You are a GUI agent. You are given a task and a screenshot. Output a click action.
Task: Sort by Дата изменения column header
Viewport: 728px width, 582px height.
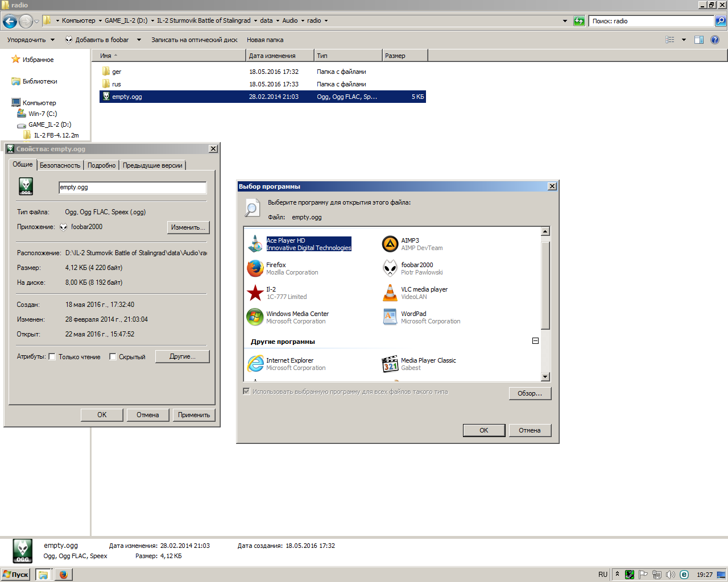(x=280, y=56)
